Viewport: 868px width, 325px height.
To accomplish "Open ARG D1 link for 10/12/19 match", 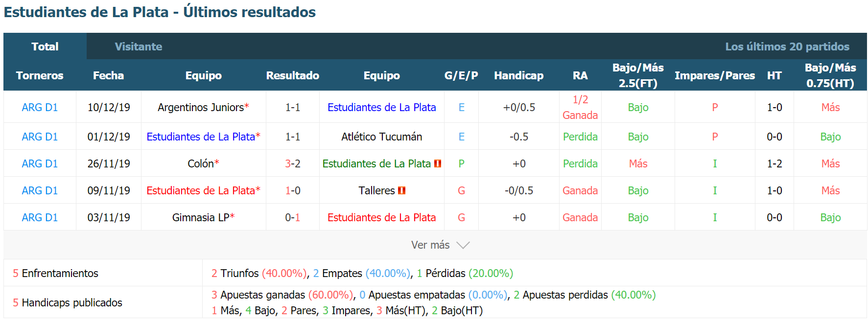I will pos(40,107).
